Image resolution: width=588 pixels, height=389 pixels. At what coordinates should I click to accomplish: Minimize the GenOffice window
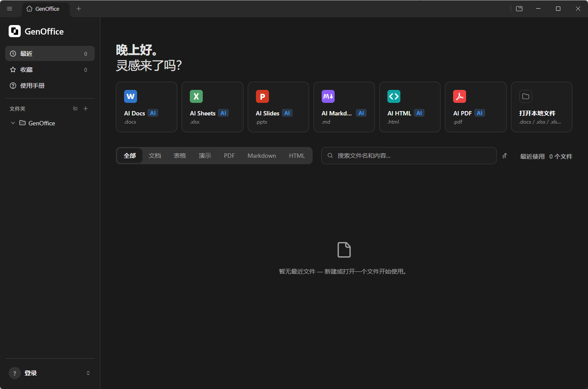point(538,9)
